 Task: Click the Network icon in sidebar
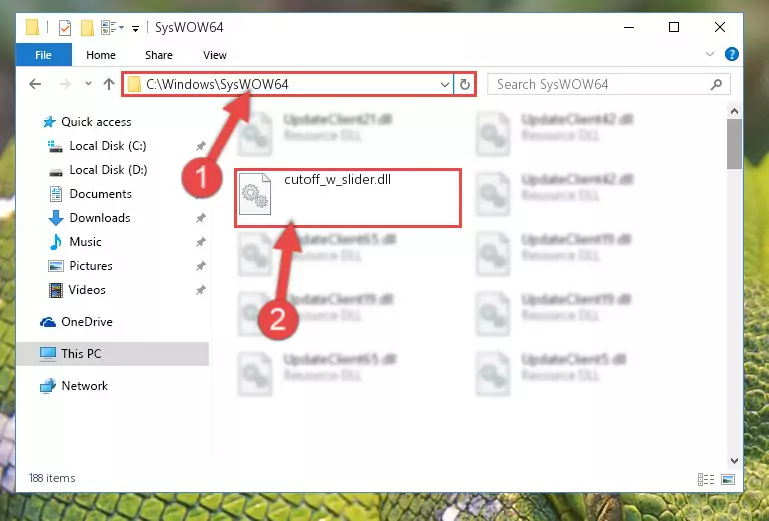[x=48, y=386]
